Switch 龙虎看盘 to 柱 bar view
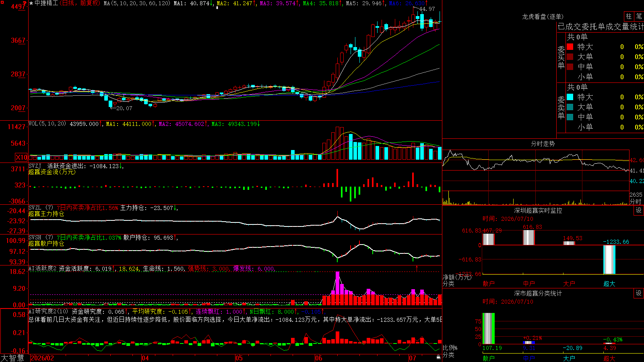Image resolution: width=644 pixels, height=362 pixels. [629, 16]
